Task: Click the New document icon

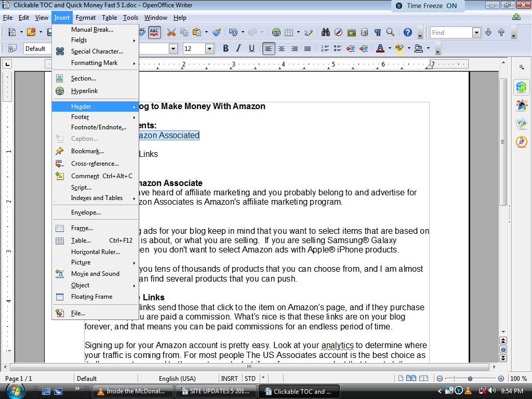Action: click(12, 32)
